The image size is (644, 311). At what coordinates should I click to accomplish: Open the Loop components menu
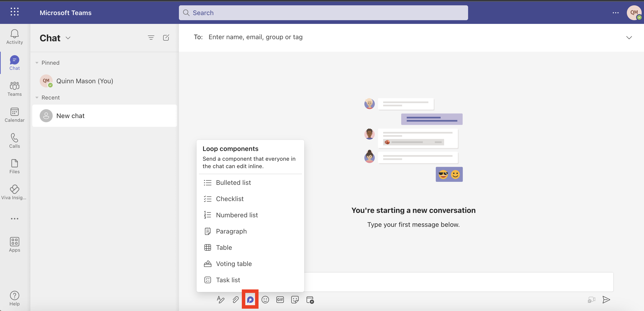(x=250, y=299)
